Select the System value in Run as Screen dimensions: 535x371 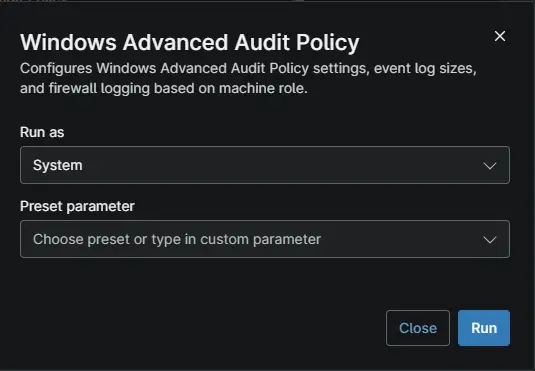(58, 166)
